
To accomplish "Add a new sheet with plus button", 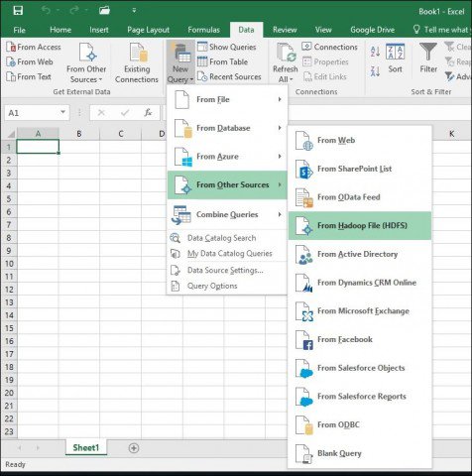I will click(x=134, y=448).
